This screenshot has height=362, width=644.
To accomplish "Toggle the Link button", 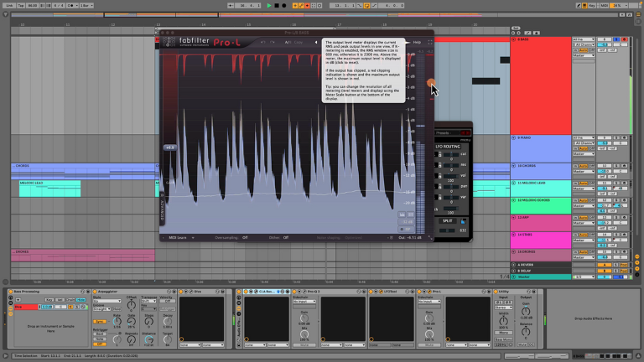I will pyautogui.click(x=9, y=6).
